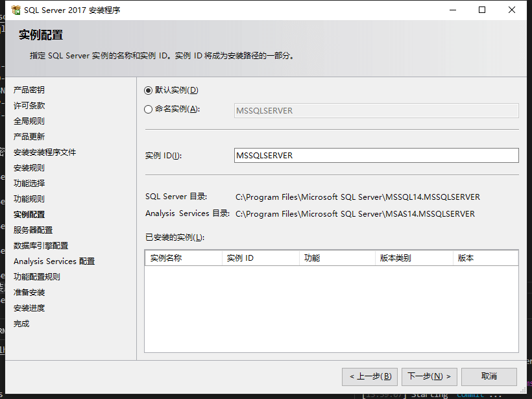Image resolution: width=532 pixels, height=399 pixels.
Task: Click the 实例 ID input field
Action: pyautogui.click(x=376, y=156)
